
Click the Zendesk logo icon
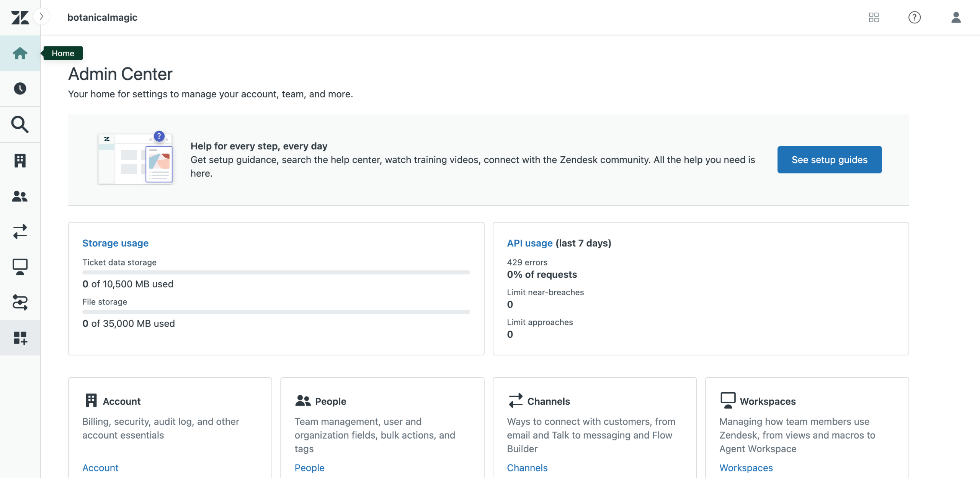click(20, 17)
